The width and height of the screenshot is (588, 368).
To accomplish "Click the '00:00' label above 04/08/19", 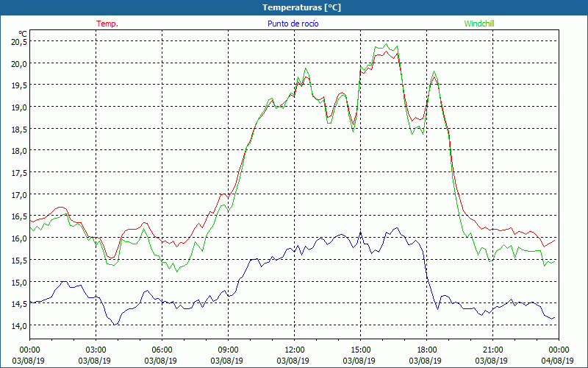I will (x=559, y=350).
